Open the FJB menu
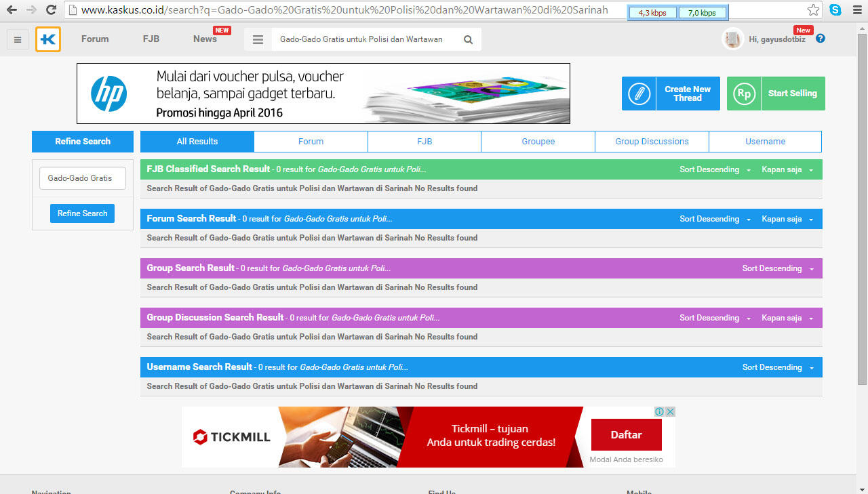Viewport: 868px width, 494px height. [x=151, y=39]
